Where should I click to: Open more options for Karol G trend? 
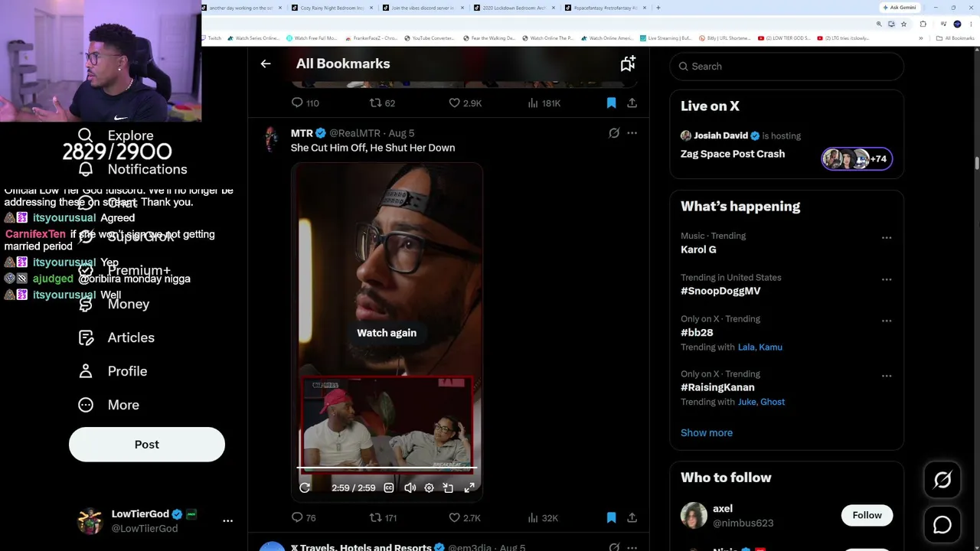click(887, 238)
